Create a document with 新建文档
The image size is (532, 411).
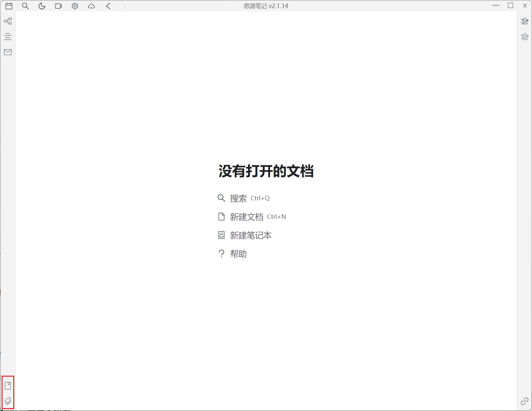(x=252, y=217)
